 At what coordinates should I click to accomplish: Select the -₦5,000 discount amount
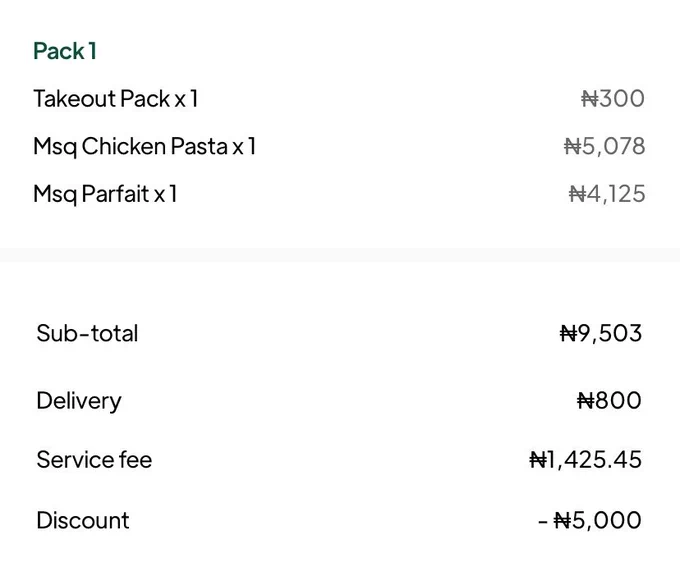[x=589, y=520]
